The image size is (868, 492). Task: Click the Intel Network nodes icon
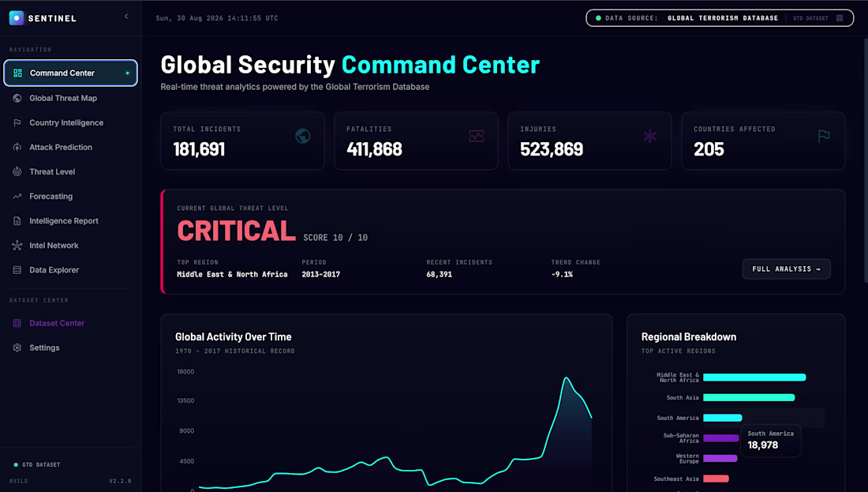[17, 246]
